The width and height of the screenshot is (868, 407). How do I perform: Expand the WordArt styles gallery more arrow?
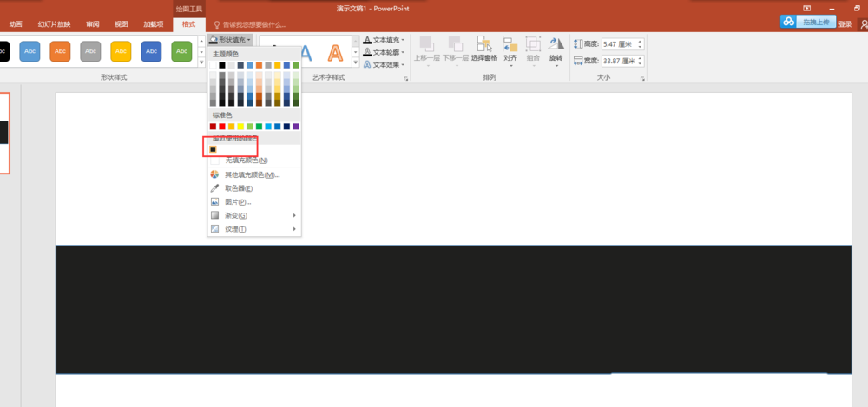pyautogui.click(x=356, y=63)
